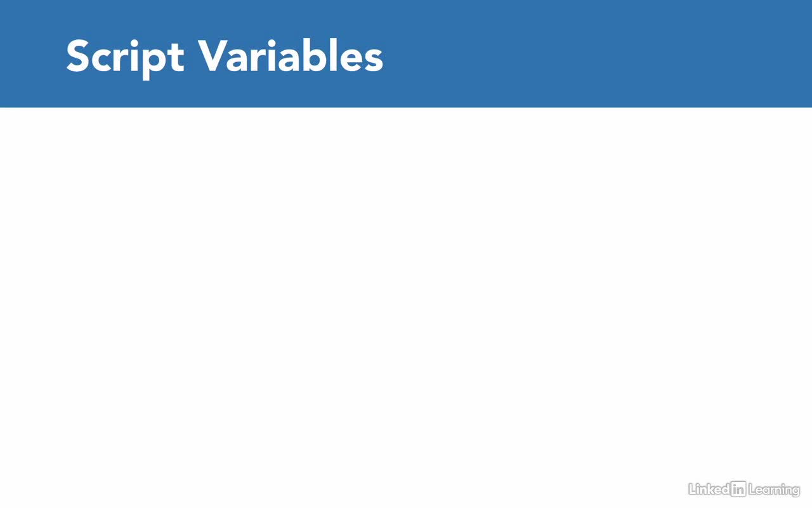
Task: Click the LinkedIn 'in' logo icon
Action: click(x=737, y=488)
